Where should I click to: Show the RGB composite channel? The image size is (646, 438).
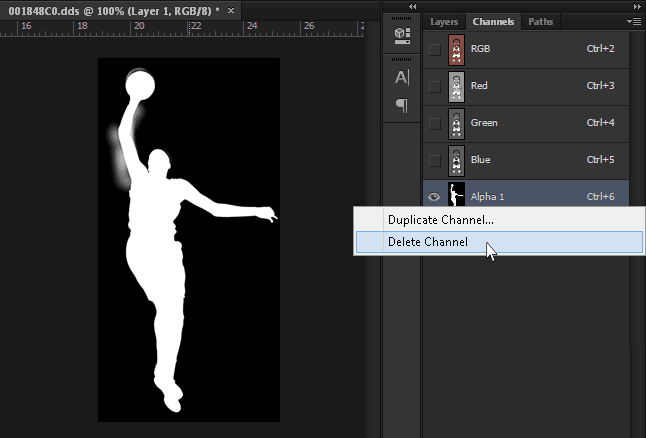coord(434,49)
